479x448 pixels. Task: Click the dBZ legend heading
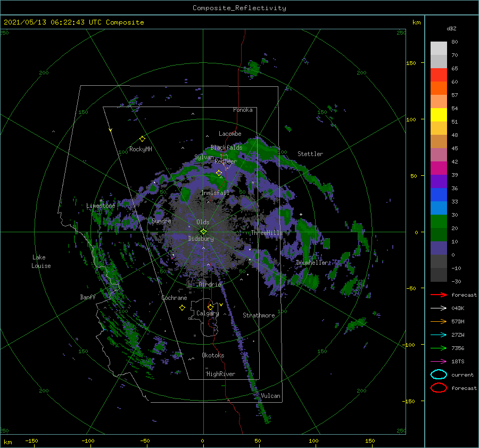(451, 29)
